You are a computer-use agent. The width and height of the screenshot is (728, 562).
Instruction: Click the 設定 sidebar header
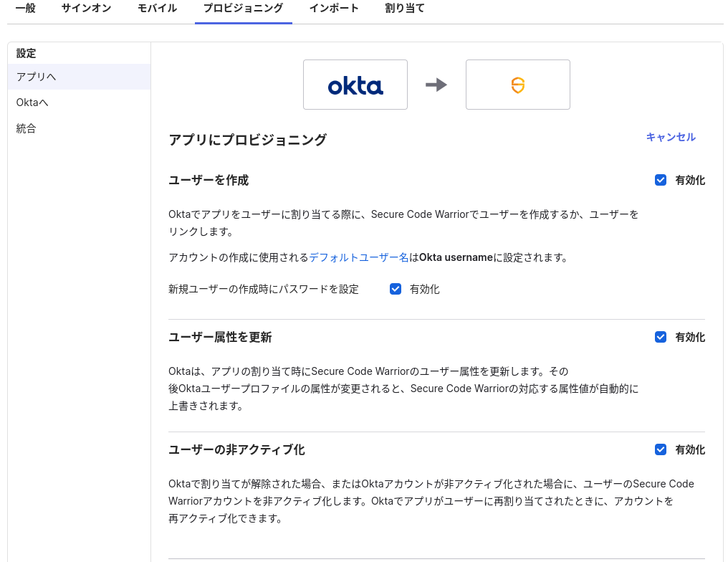coord(26,54)
